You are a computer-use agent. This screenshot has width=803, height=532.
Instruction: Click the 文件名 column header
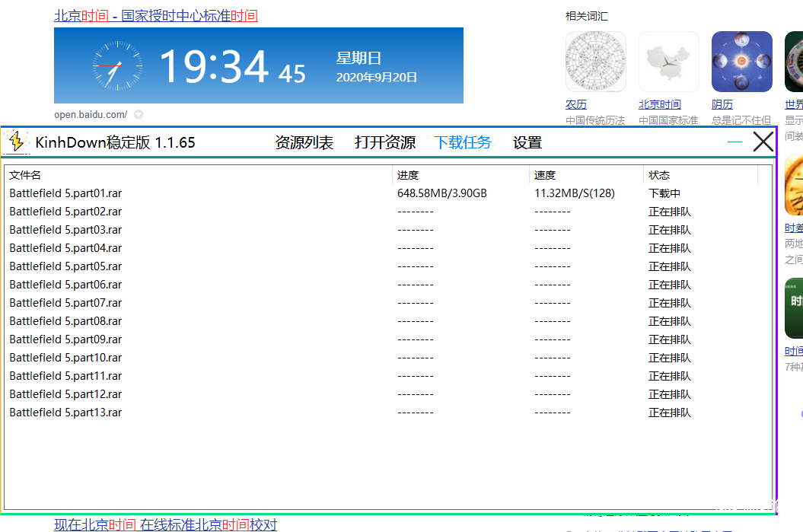[x=25, y=175]
